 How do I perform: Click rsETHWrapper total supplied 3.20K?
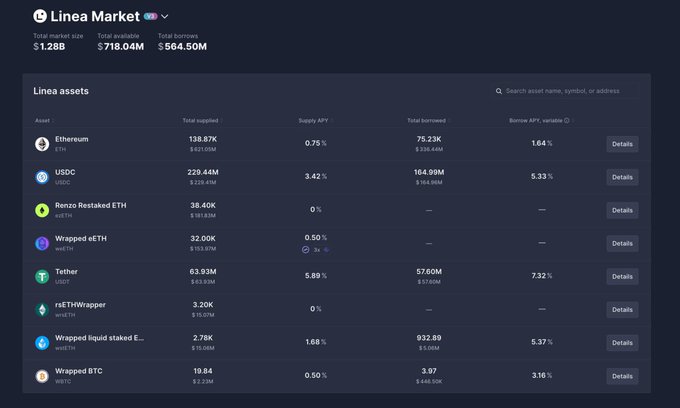203,305
